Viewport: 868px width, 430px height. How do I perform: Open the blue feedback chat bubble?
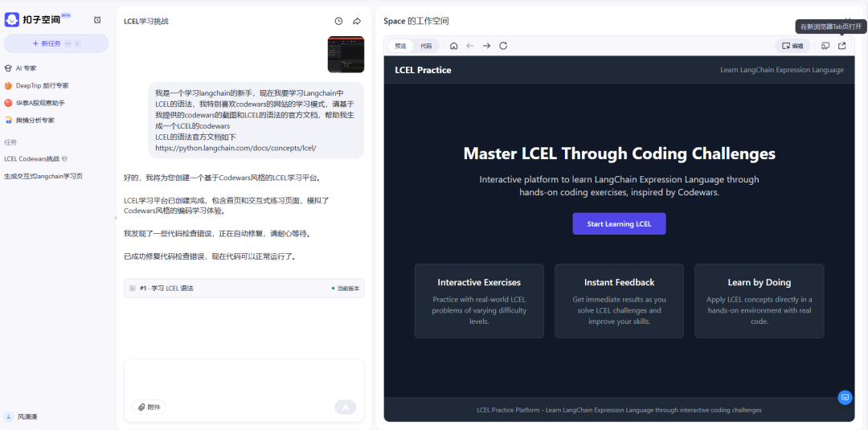845,397
